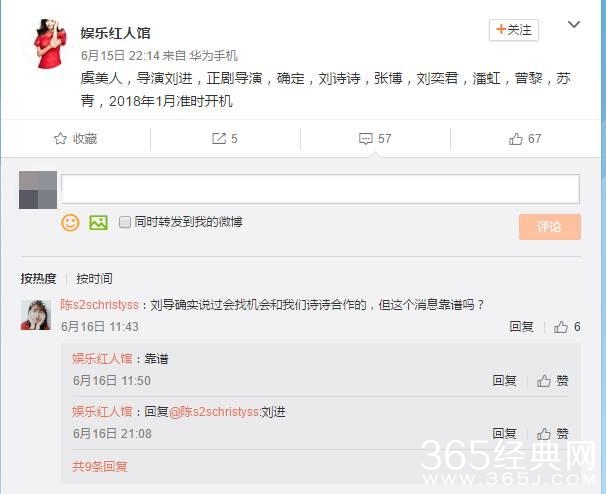606x494 pixels.
Task: Open the comments icon showing 57
Action: 366,138
